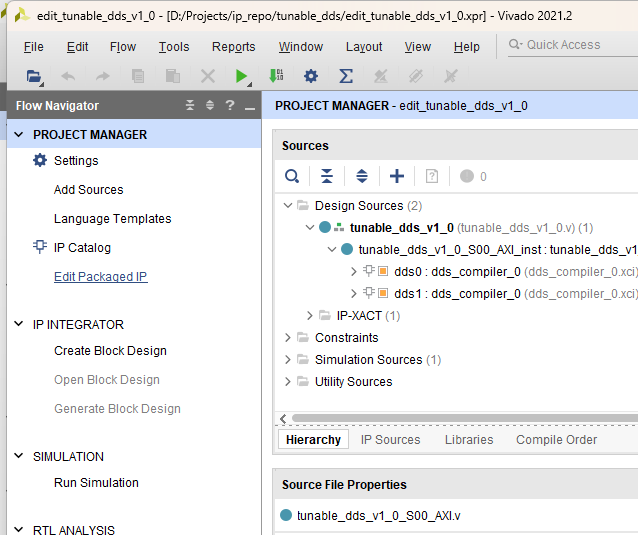This screenshot has width=638, height=535.
Task: Expand all in Flow Navigator header
Action: [210, 105]
